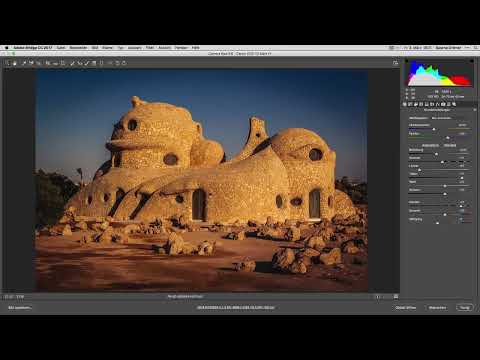Open the Detail panel tab
This screenshot has width=480, height=360.
click(416, 104)
